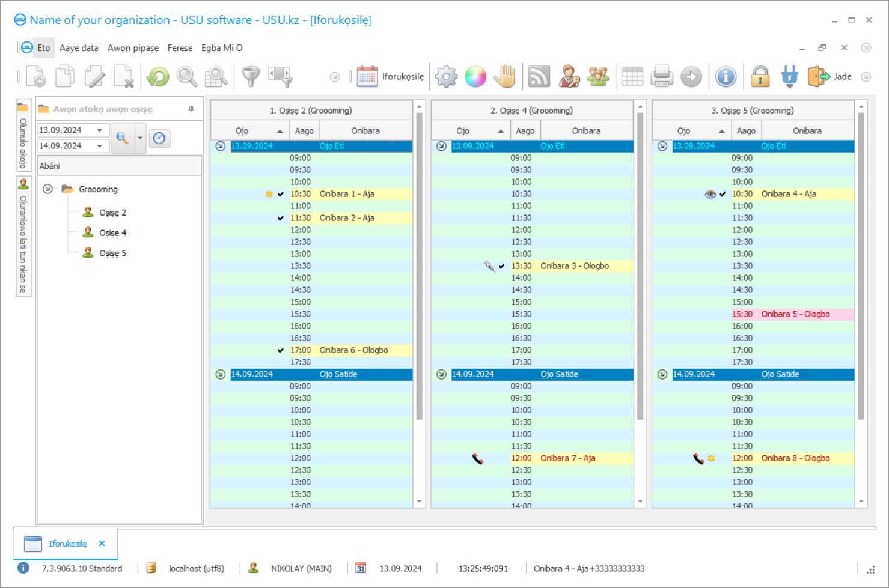The width and height of the screenshot is (889, 588).
Task: Click the copy document toolbar icon
Action: [65, 77]
